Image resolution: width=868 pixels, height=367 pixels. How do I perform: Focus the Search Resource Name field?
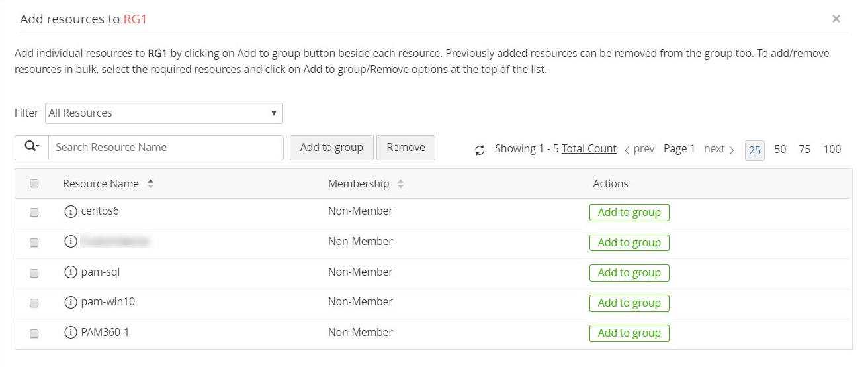166,148
